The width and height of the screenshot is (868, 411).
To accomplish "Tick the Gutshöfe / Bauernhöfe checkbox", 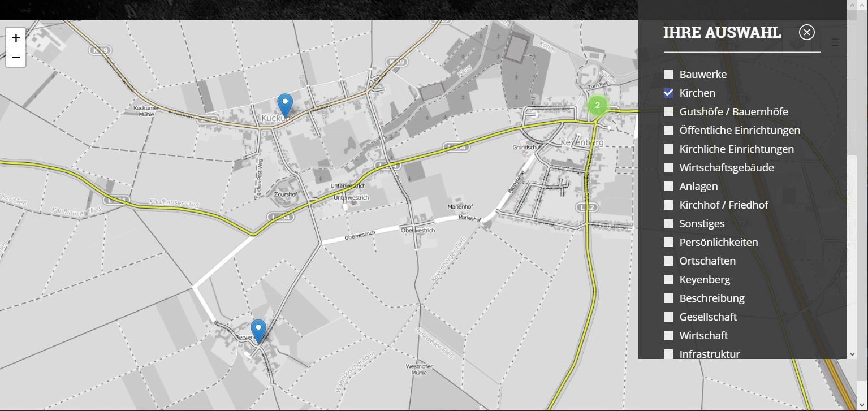I will (668, 111).
